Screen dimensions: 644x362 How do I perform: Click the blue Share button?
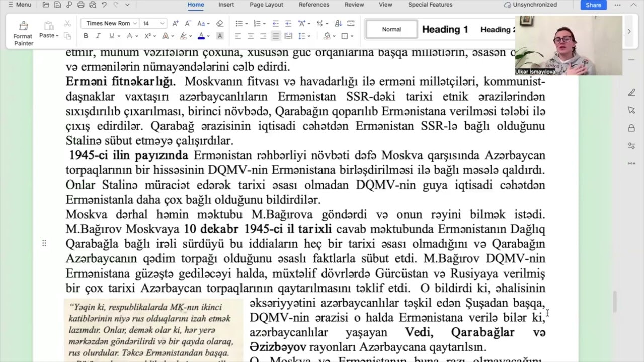(x=593, y=5)
